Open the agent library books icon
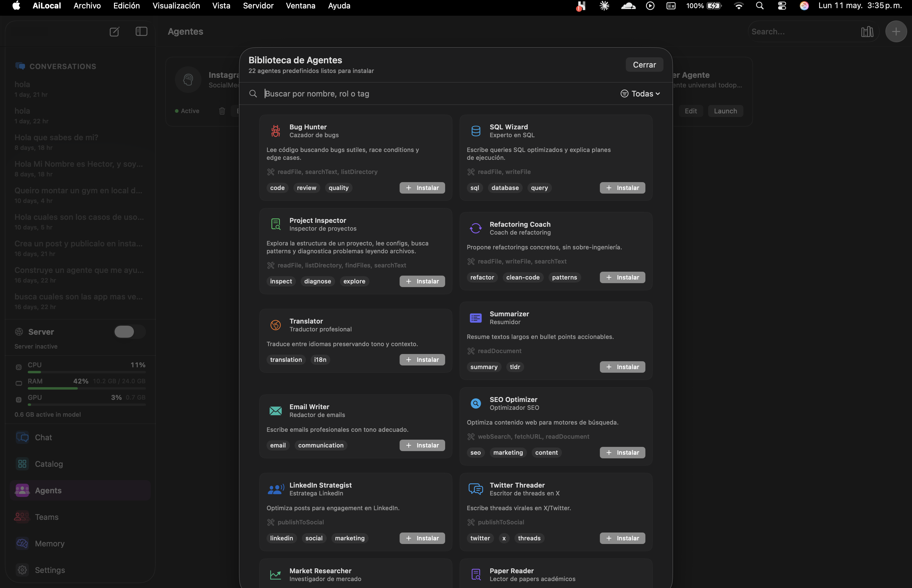912x588 pixels. pos(867,31)
